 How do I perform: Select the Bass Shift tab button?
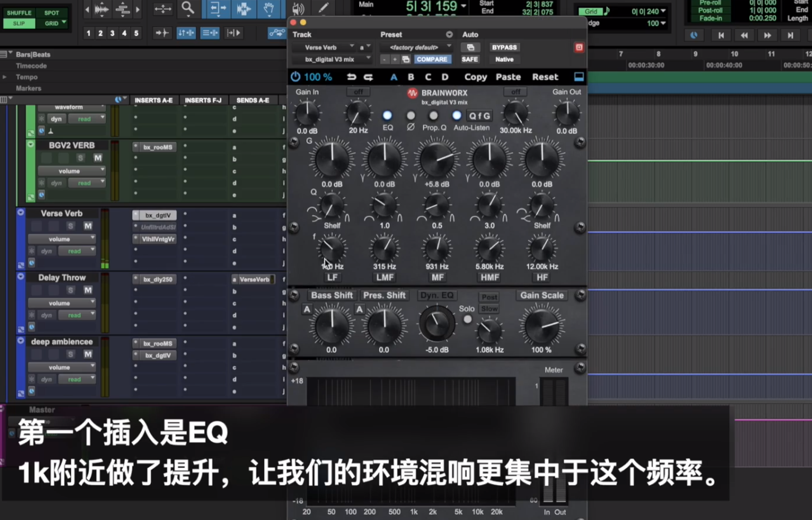(x=332, y=295)
